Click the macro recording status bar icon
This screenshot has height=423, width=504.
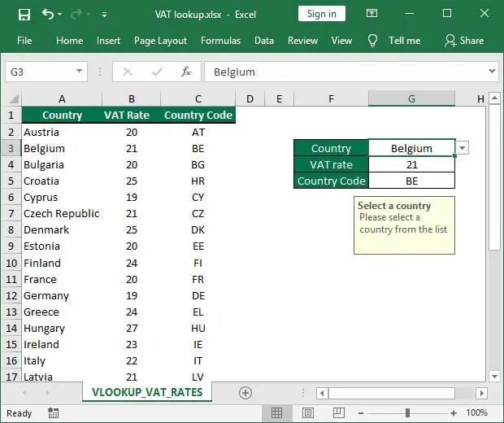point(53,412)
